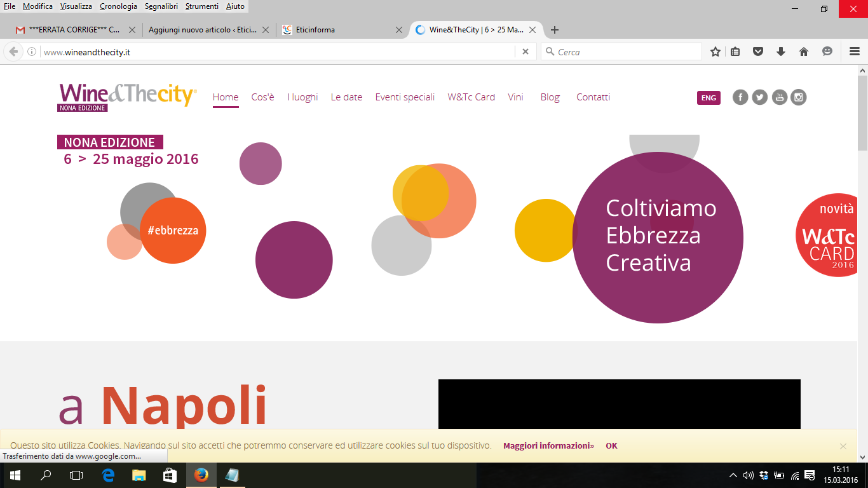The height and width of the screenshot is (488, 868).
Task: Dismiss the cookie notice with X
Action: coord(843,446)
